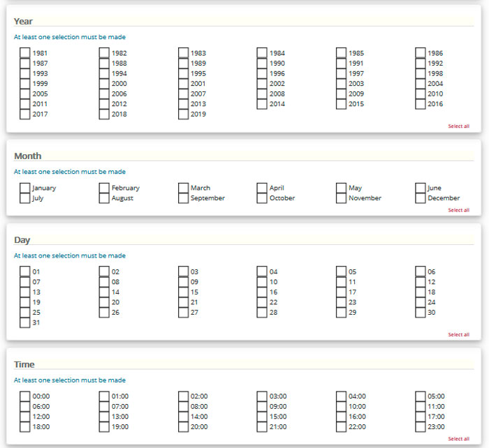Screen dimensions: 489x448
Task: Select the 22:00 time checkbox
Action: point(341,426)
